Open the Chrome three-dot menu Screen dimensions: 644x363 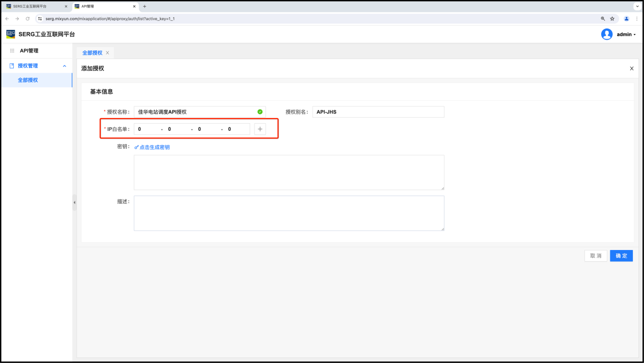[636, 18]
